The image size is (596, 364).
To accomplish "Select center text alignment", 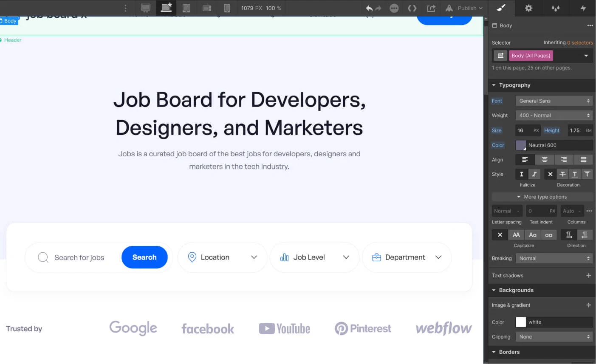I will click(x=544, y=159).
